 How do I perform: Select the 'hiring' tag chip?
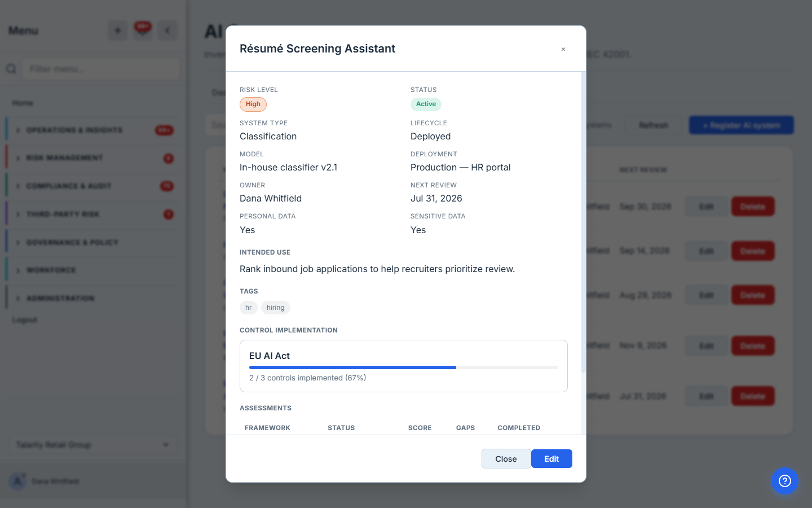click(x=276, y=308)
